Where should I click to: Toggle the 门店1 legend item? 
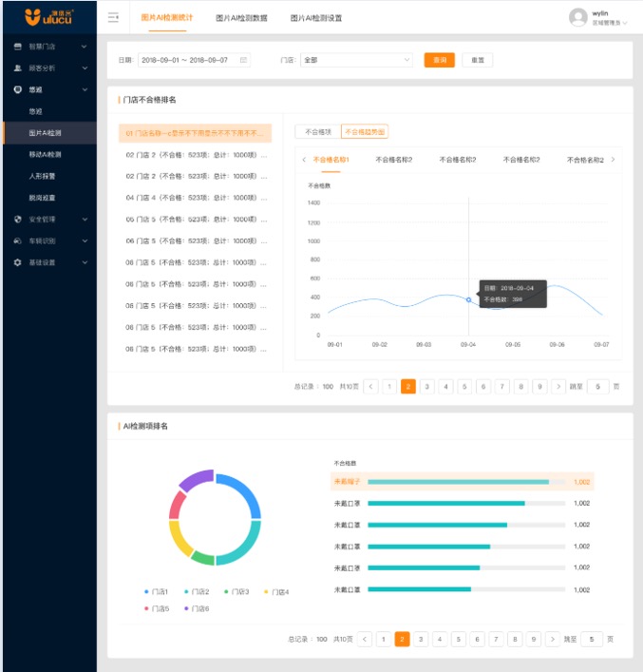click(157, 592)
